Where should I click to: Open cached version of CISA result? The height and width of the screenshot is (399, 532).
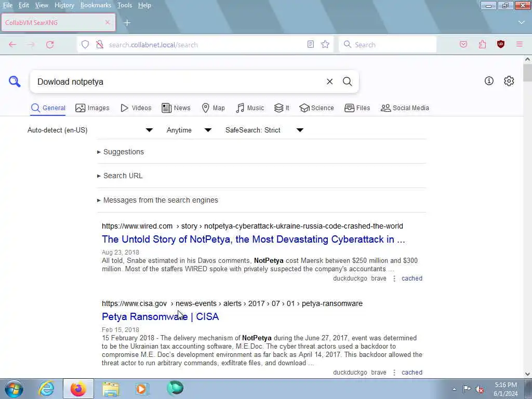[412, 373]
